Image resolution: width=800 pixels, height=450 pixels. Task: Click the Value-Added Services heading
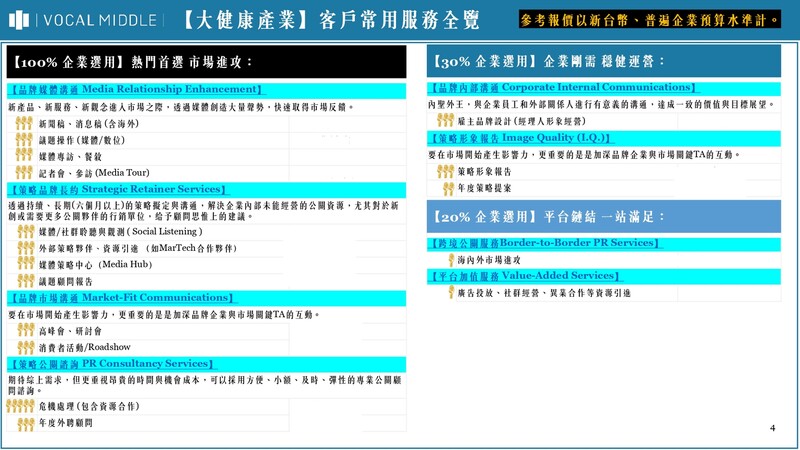(521, 276)
